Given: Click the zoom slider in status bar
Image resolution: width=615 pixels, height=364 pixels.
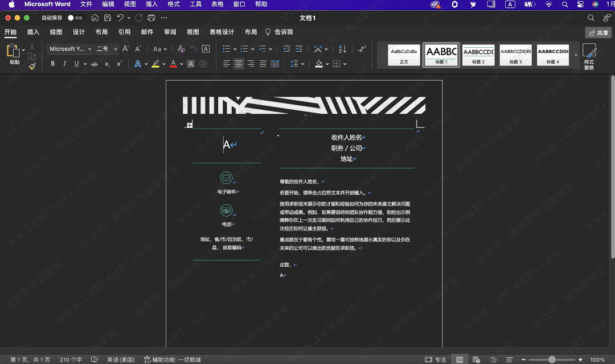Looking at the screenshot, I should [x=551, y=359].
